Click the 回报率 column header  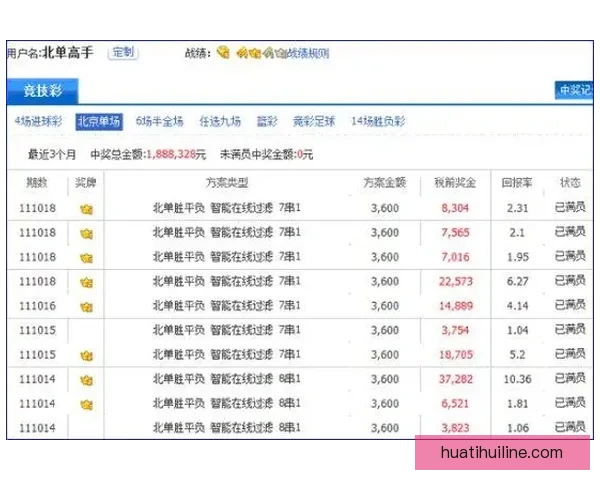517,183
